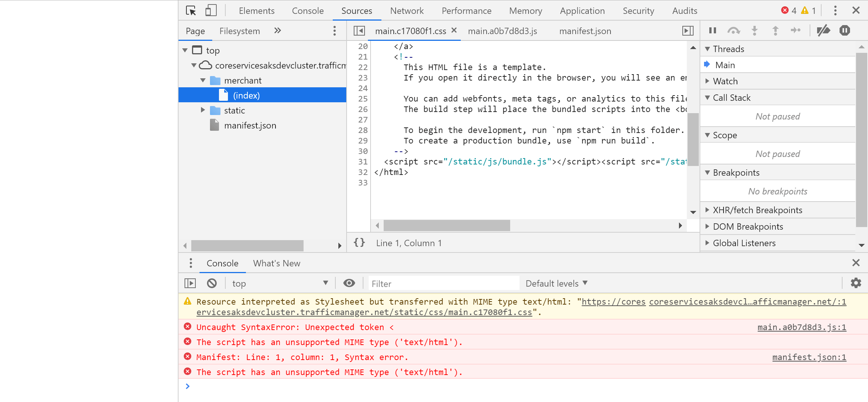The image size is (868, 402).
Task: Show more navigator tabs chevron
Action: [x=277, y=31]
